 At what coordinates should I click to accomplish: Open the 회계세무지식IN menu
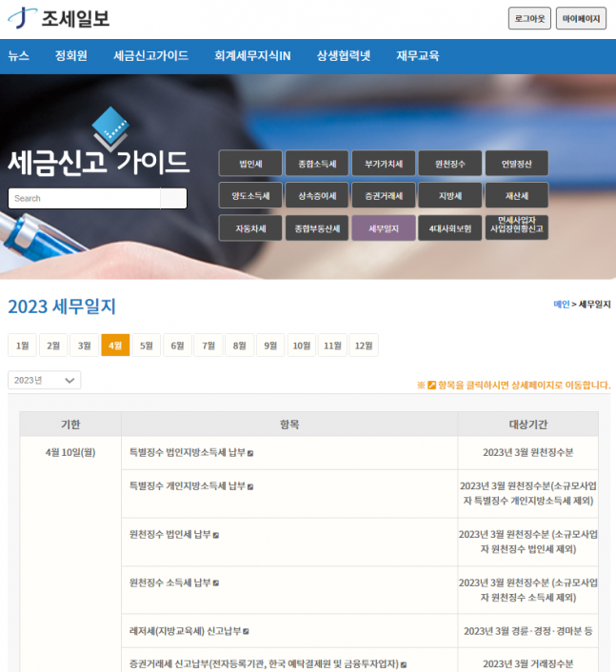point(252,56)
